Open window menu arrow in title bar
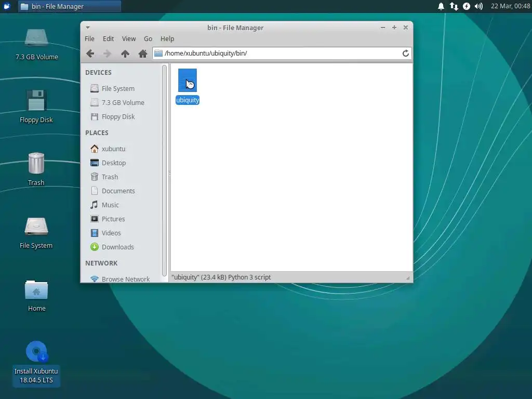Viewport: 532px width, 399px height. click(x=88, y=28)
